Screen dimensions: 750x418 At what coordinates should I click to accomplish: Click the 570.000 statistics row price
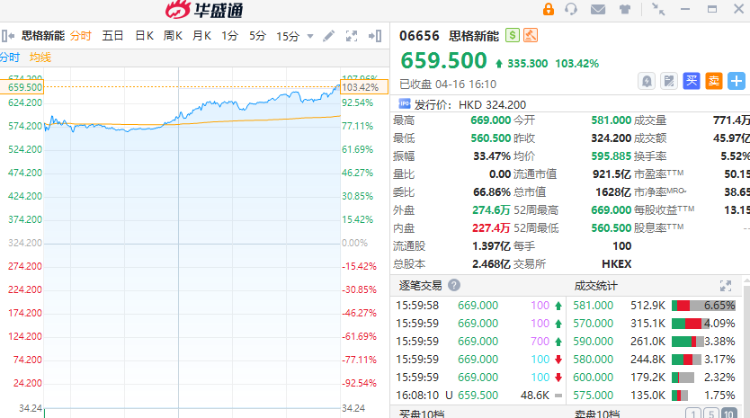593,323
